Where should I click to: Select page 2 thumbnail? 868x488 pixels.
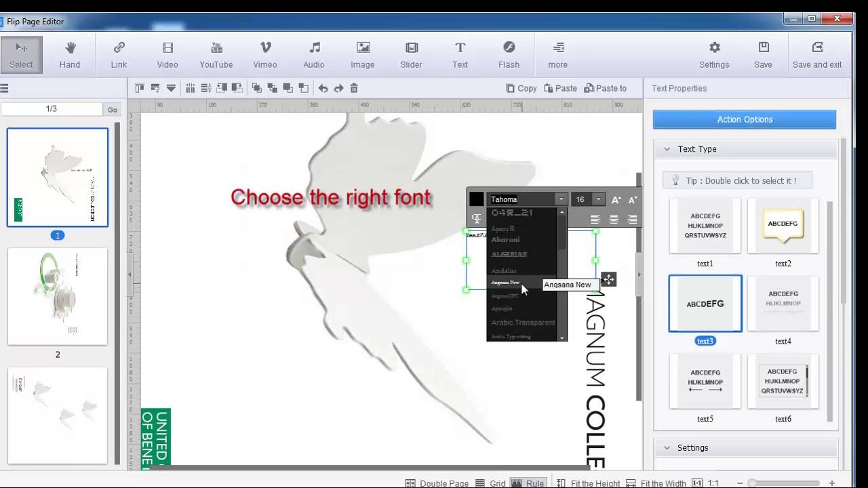click(x=58, y=296)
